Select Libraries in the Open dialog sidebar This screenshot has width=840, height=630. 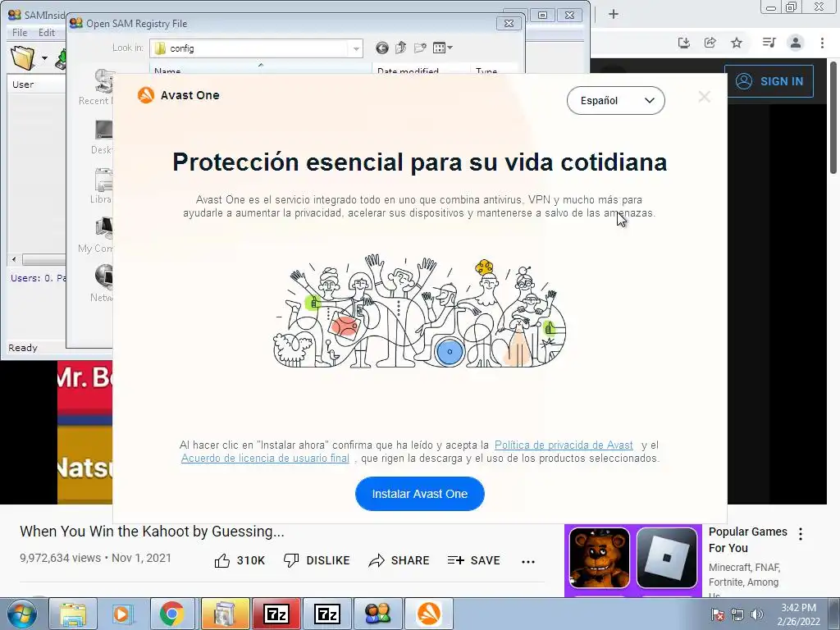(x=101, y=186)
